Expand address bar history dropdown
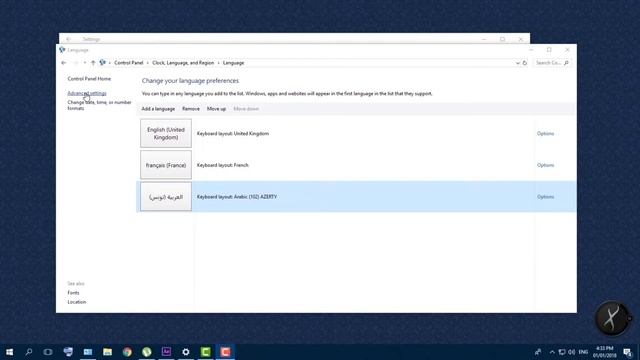Viewport: 640px width, 360px height. 518,63
